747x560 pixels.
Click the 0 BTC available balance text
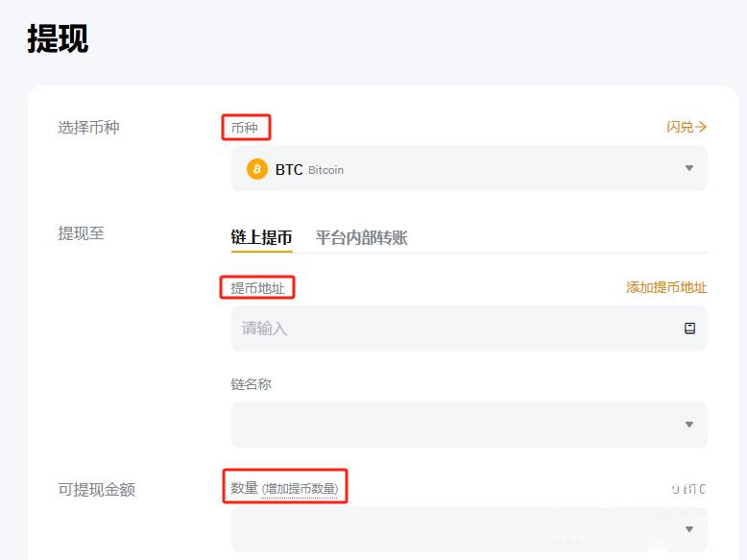pyautogui.click(x=689, y=489)
